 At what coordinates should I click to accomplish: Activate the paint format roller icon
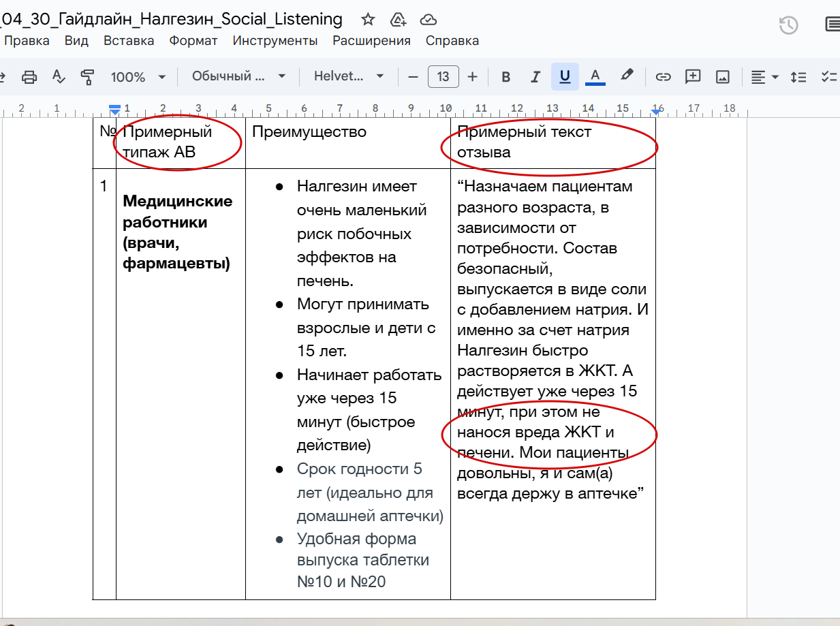[x=87, y=76]
